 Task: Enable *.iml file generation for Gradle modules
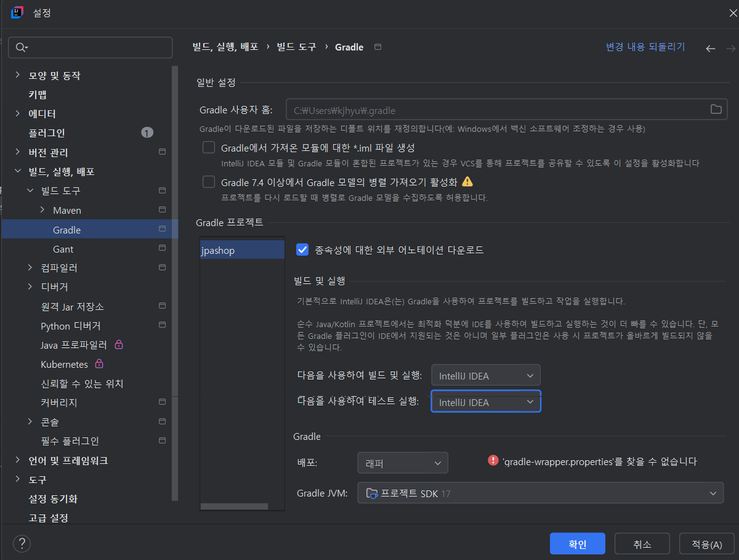coord(209,148)
